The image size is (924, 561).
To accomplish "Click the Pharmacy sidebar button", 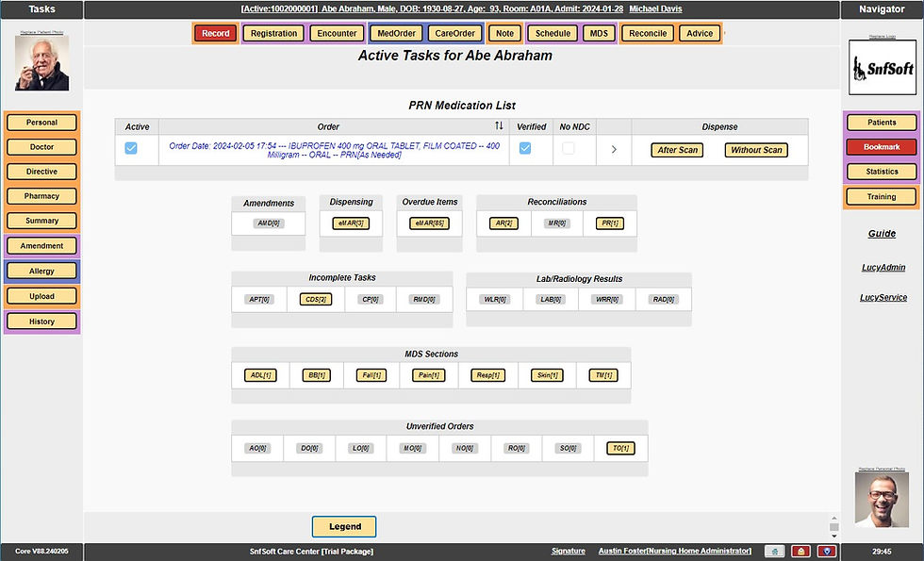I will (41, 196).
